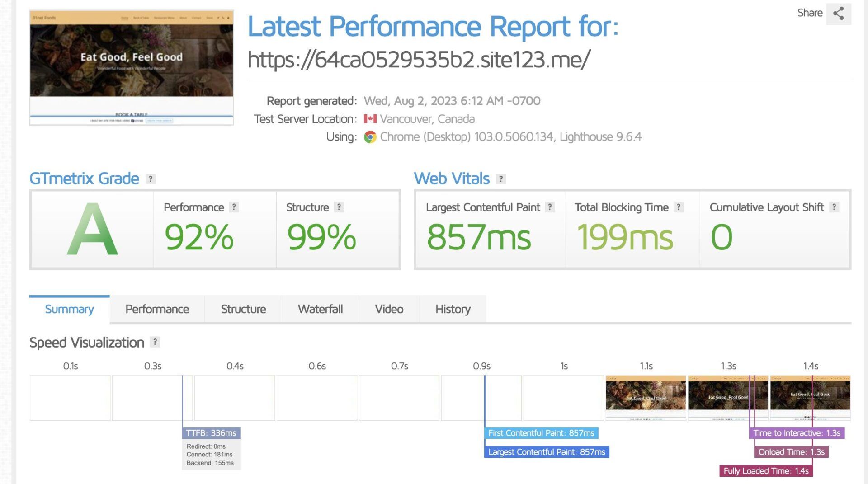Click the 1.3s filmstrip frame
868x484 pixels.
tap(728, 398)
